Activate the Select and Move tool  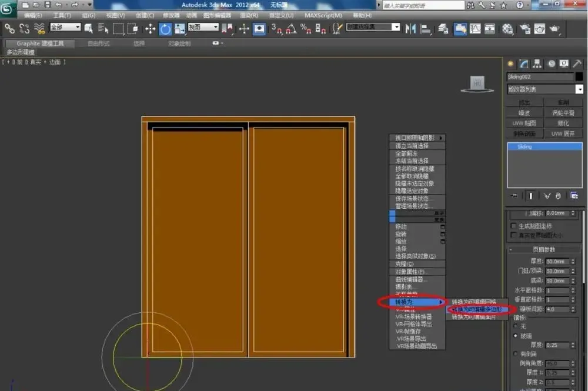pyautogui.click(x=150, y=29)
